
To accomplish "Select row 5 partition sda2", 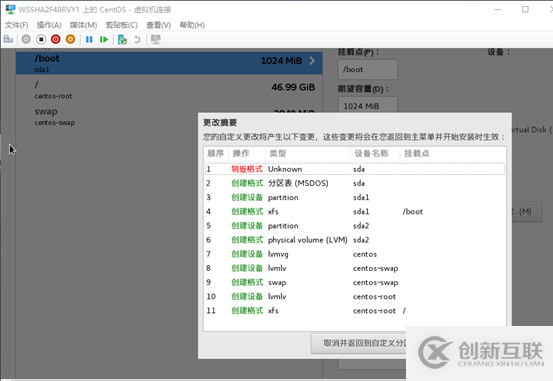I will click(355, 226).
